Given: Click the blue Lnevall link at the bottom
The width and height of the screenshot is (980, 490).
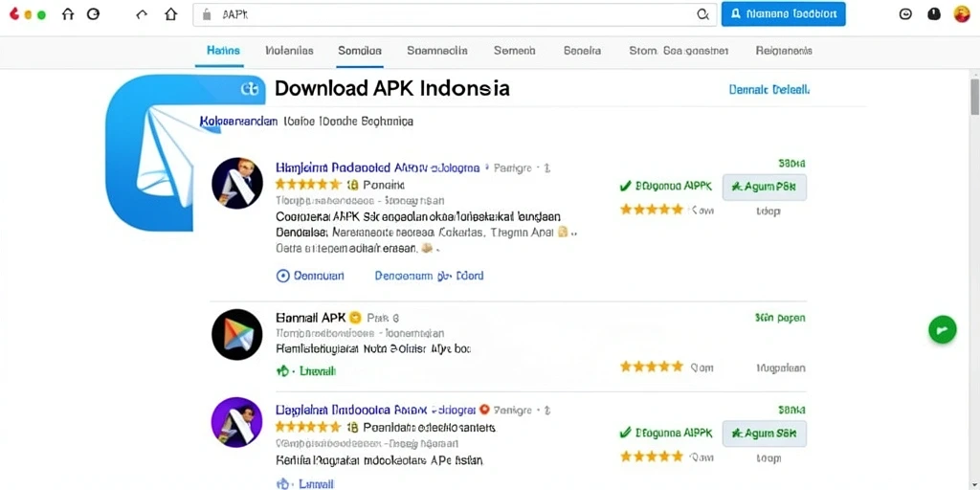Looking at the screenshot, I should [x=305, y=483].
